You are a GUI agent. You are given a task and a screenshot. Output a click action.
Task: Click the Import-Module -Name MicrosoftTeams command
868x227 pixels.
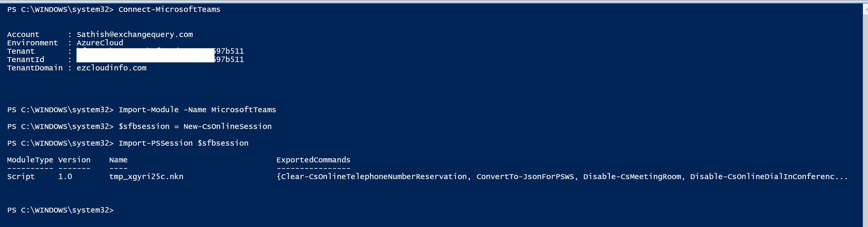click(x=197, y=110)
